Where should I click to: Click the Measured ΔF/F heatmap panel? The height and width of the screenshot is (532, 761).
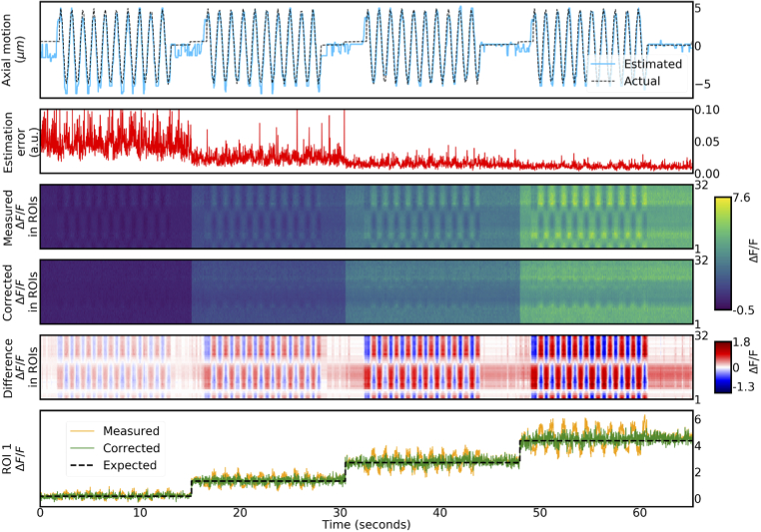tap(366, 216)
